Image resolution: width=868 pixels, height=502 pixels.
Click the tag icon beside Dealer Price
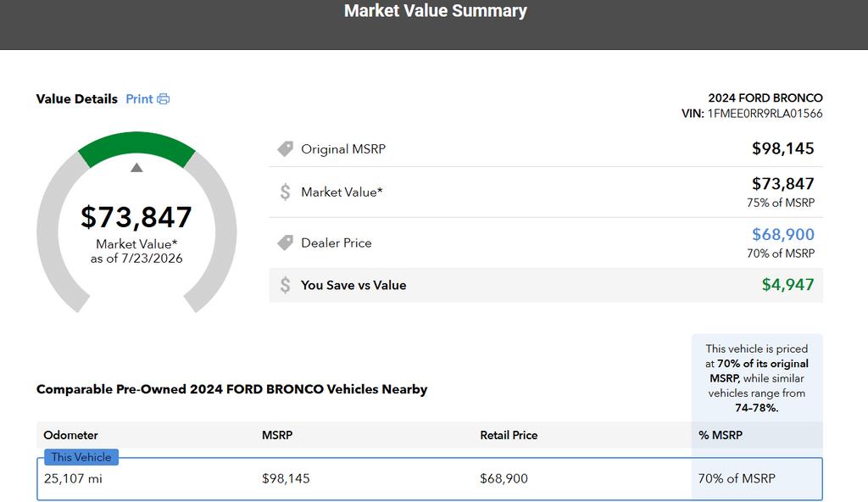coord(285,243)
